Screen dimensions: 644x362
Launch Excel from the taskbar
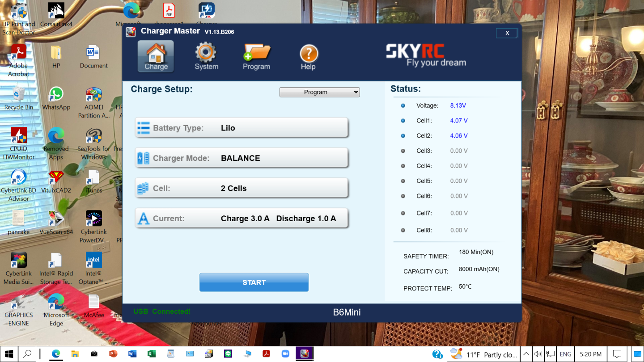[151, 354]
